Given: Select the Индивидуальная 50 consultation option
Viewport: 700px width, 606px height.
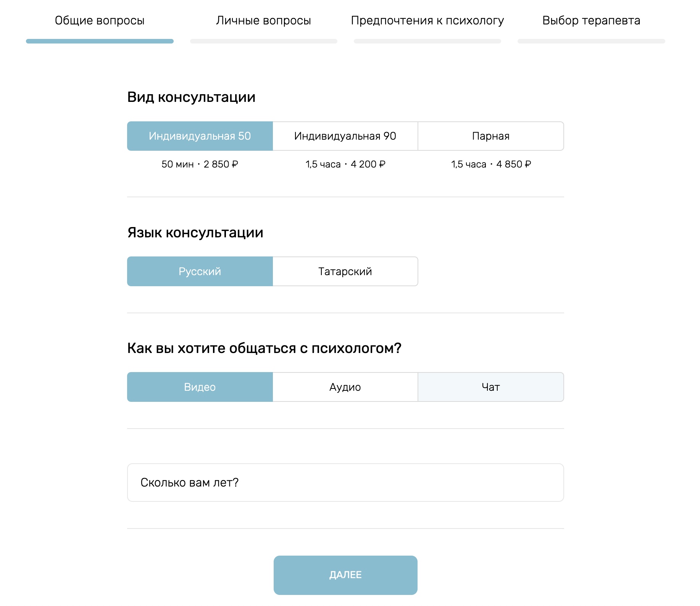Looking at the screenshot, I should 200,136.
